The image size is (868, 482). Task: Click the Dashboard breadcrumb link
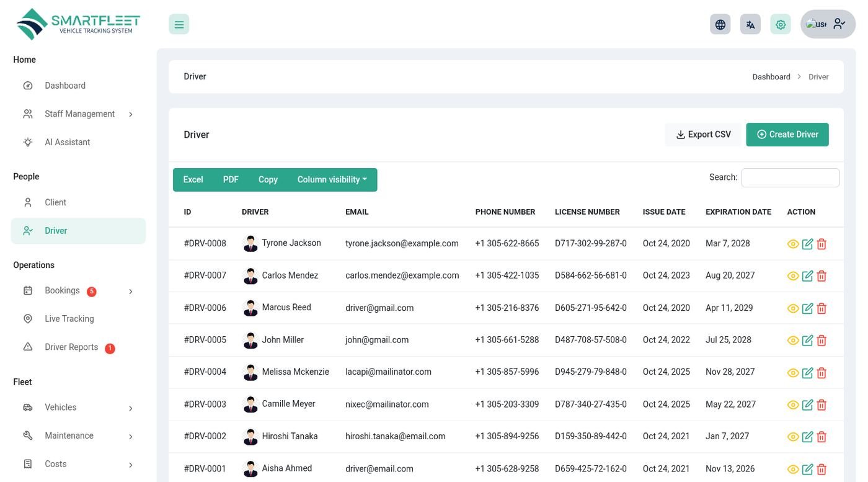click(x=771, y=77)
